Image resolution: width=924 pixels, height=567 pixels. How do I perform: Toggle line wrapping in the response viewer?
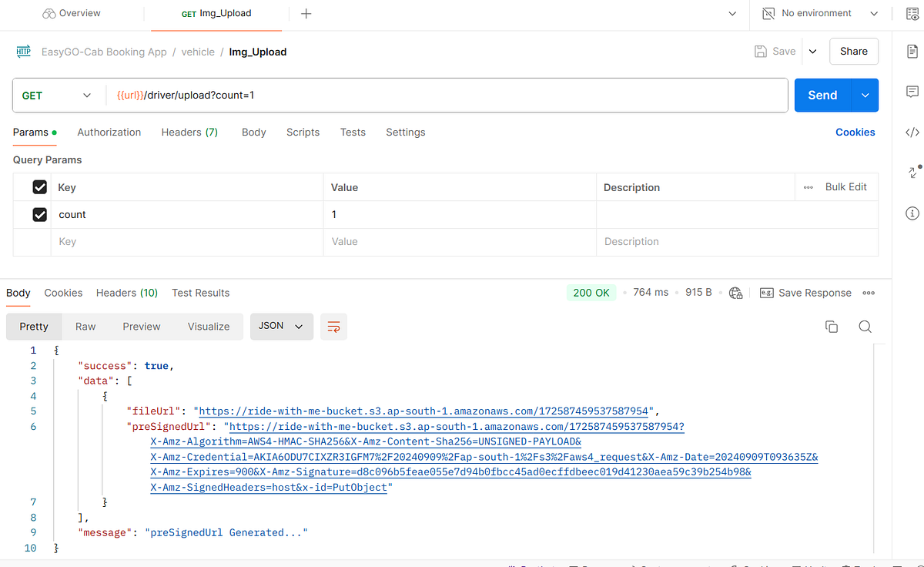click(x=333, y=327)
